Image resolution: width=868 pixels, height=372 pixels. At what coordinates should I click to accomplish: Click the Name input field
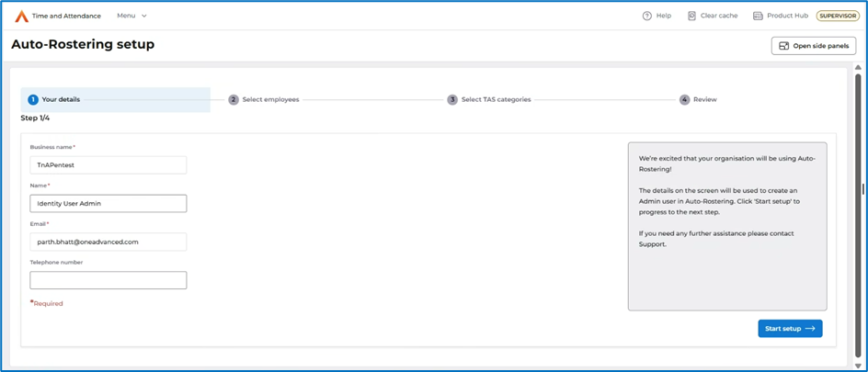pos(108,203)
